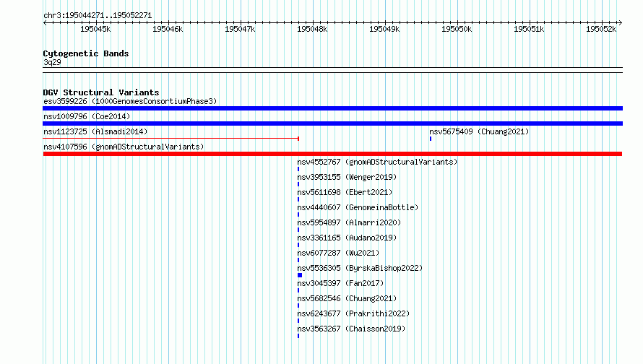Click the 195045k ruler label
This screenshot has height=364, width=643.
coord(95,29)
